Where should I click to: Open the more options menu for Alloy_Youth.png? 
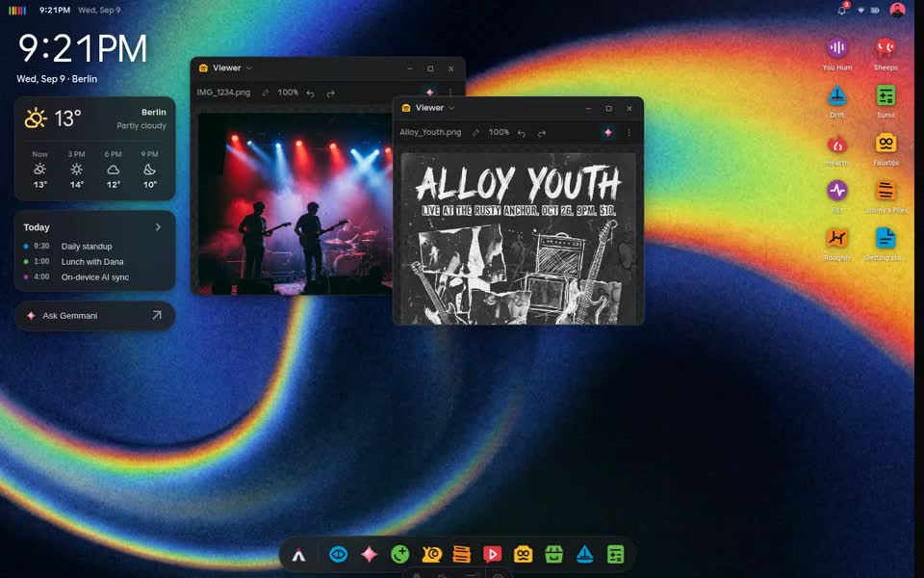[x=629, y=133]
